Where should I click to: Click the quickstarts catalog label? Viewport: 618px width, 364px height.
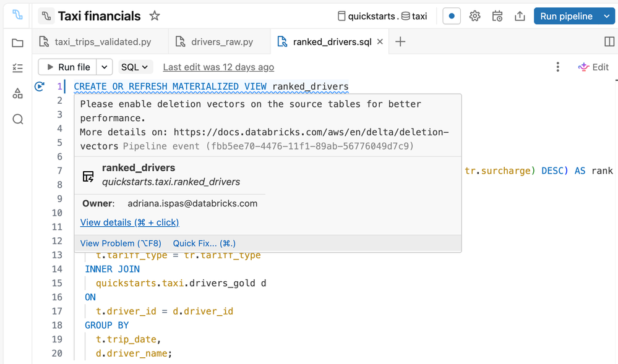click(x=367, y=16)
